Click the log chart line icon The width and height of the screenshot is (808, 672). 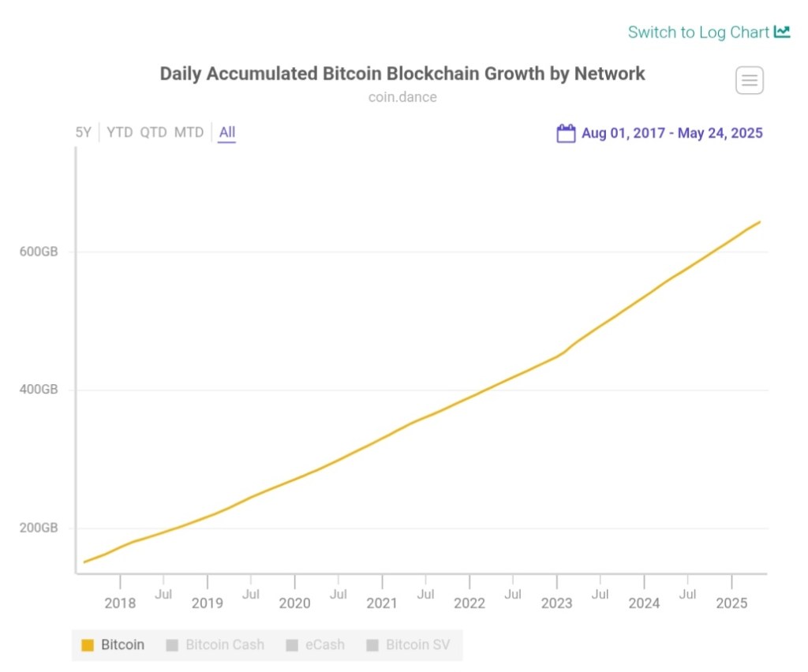[782, 32]
